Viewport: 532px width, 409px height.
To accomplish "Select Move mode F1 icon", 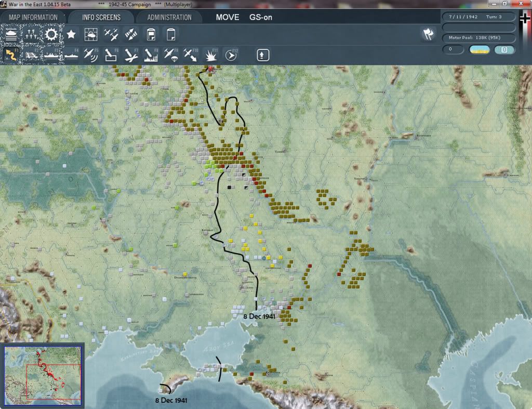I will point(11,55).
